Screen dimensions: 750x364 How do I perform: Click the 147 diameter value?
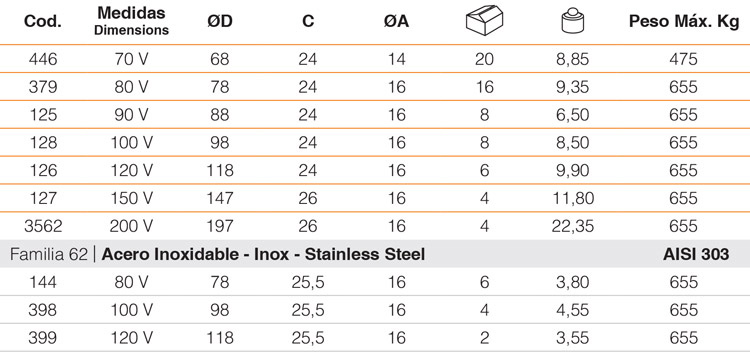pos(220,198)
